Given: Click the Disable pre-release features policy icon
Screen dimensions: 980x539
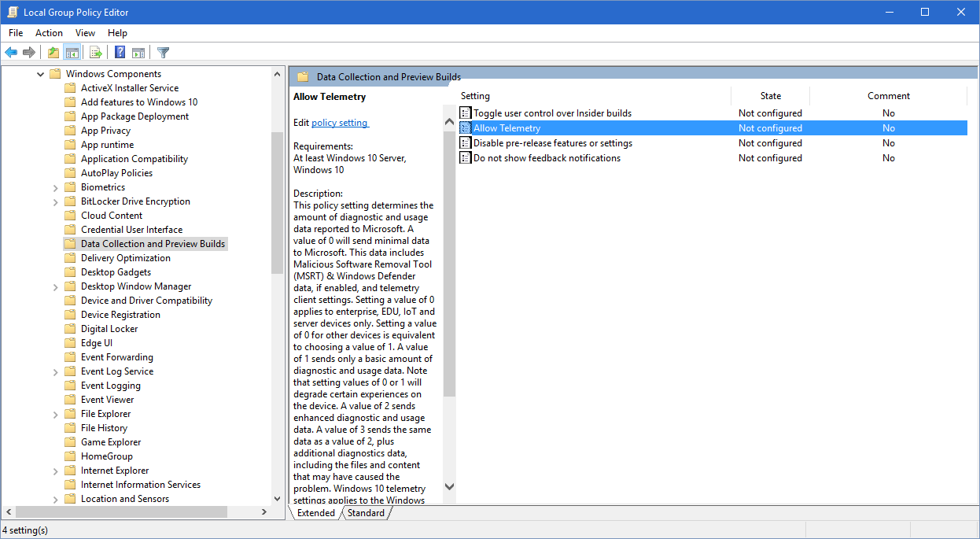Looking at the screenshot, I should tap(466, 143).
